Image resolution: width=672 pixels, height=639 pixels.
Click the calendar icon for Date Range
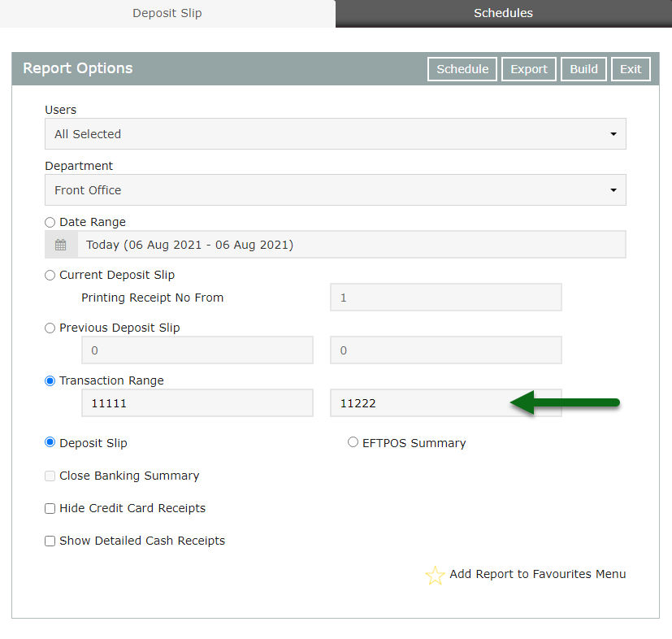point(61,245)
